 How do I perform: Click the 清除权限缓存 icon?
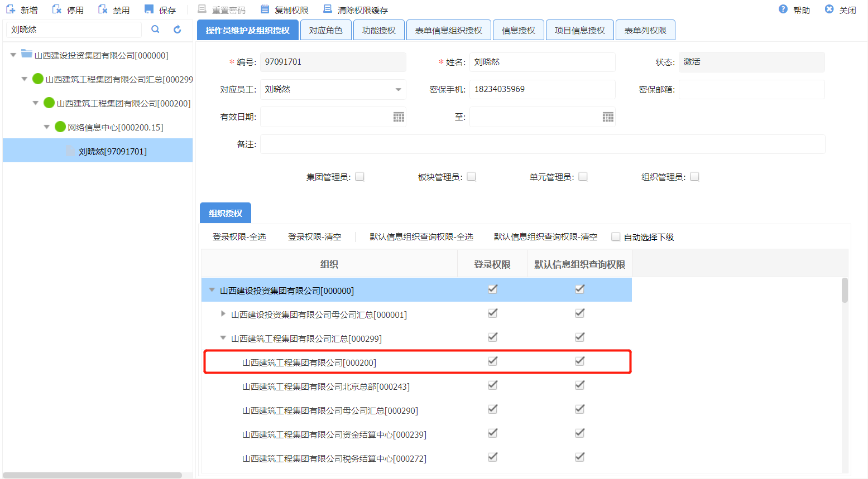coord(328,9)
